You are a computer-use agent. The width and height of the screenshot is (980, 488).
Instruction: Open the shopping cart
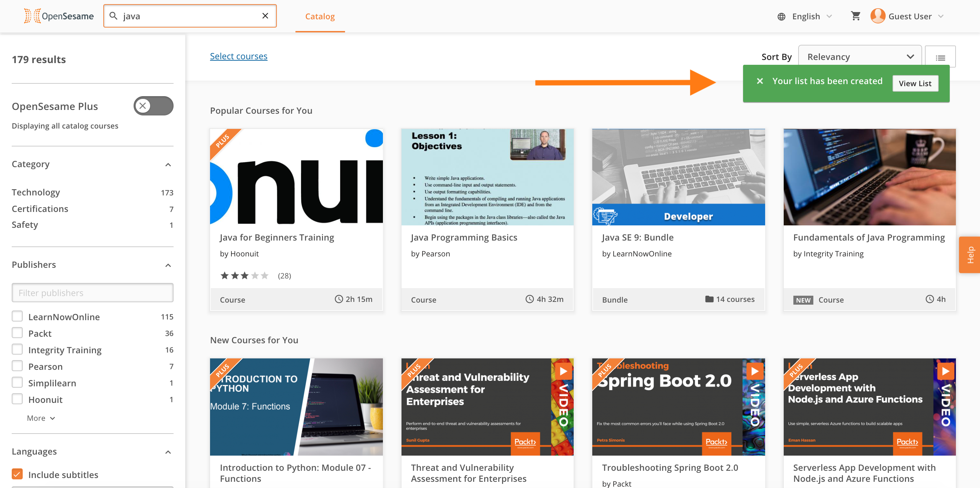point(856,16)
